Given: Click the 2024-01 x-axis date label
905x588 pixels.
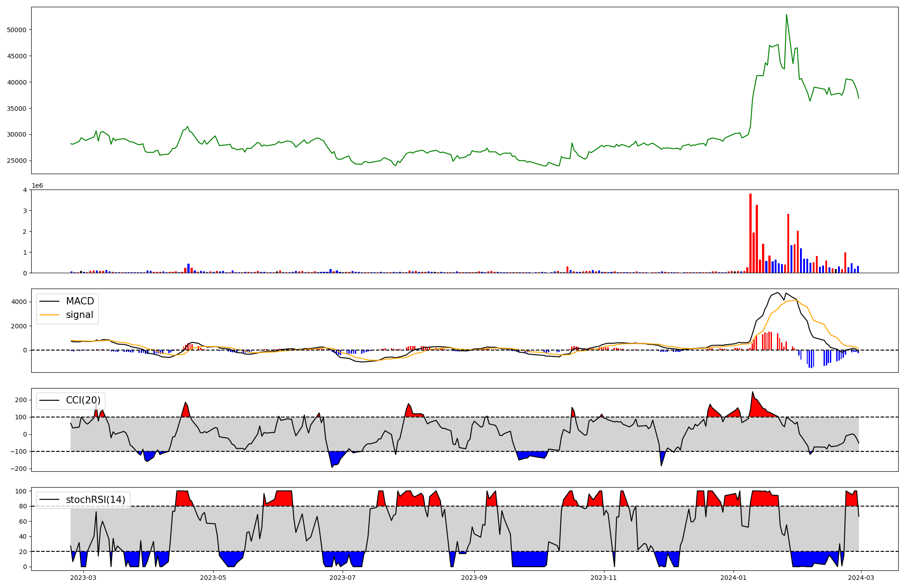Looking at the screenshot, I should tap(734, 578).
